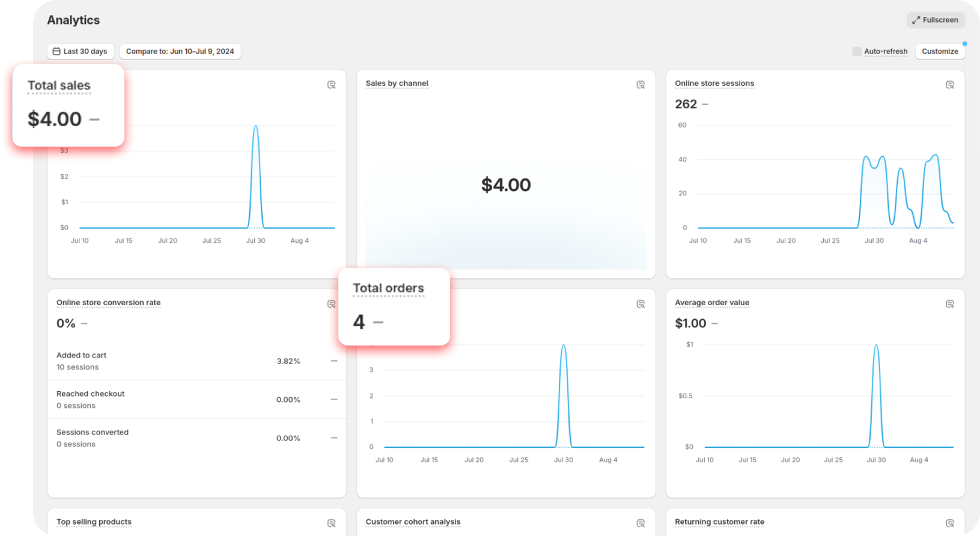The width and height of the screenshot is (980, 536).
Task: Open report icon on Customer cohort analysis card
Action: click(641, 523)
